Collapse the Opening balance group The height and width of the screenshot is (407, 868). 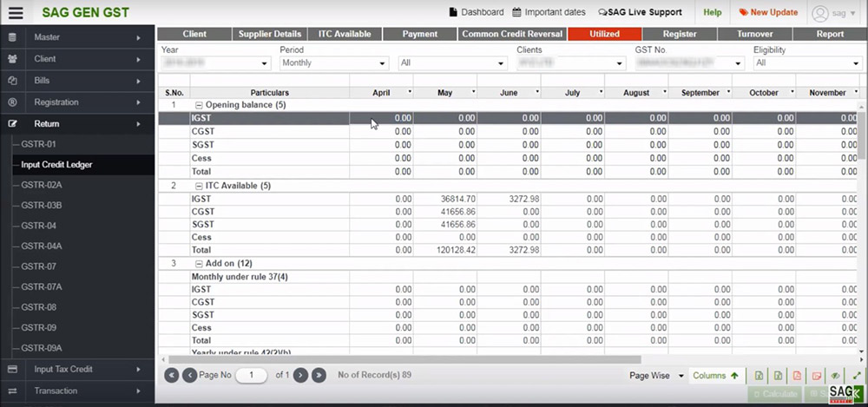(199, 105)
